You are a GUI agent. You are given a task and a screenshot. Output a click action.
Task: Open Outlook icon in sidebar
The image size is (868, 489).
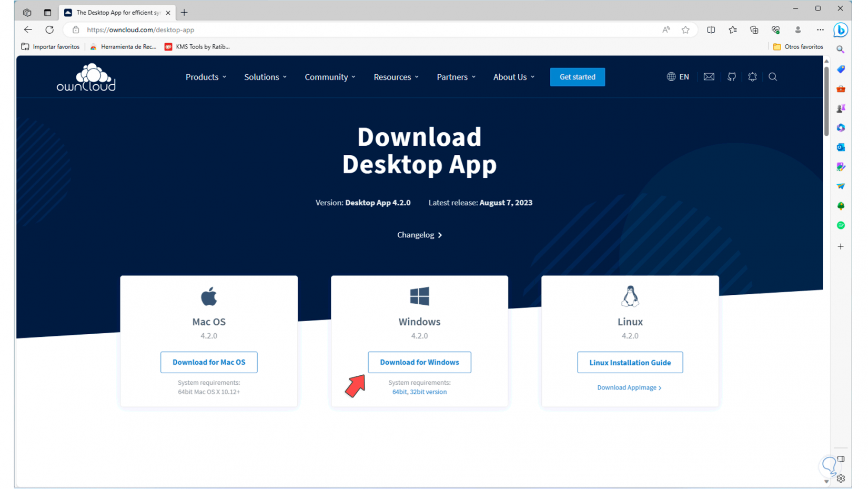click(841, 147)
